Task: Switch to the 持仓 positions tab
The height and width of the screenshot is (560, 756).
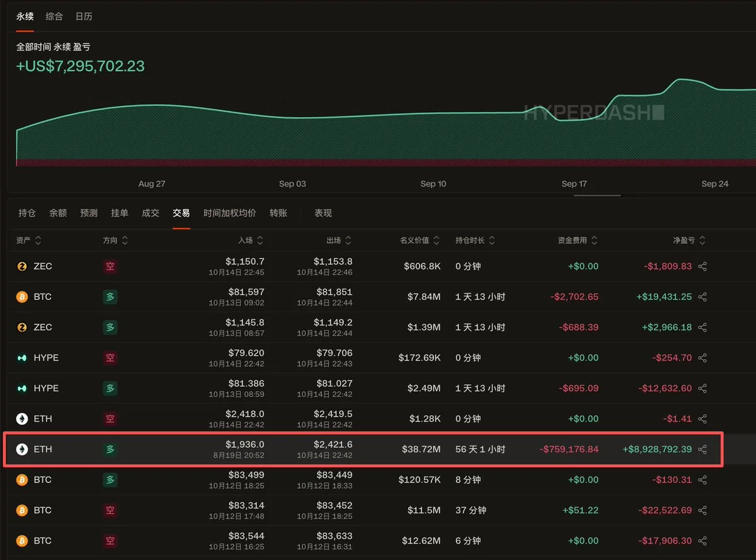Action: click(27, 213)
